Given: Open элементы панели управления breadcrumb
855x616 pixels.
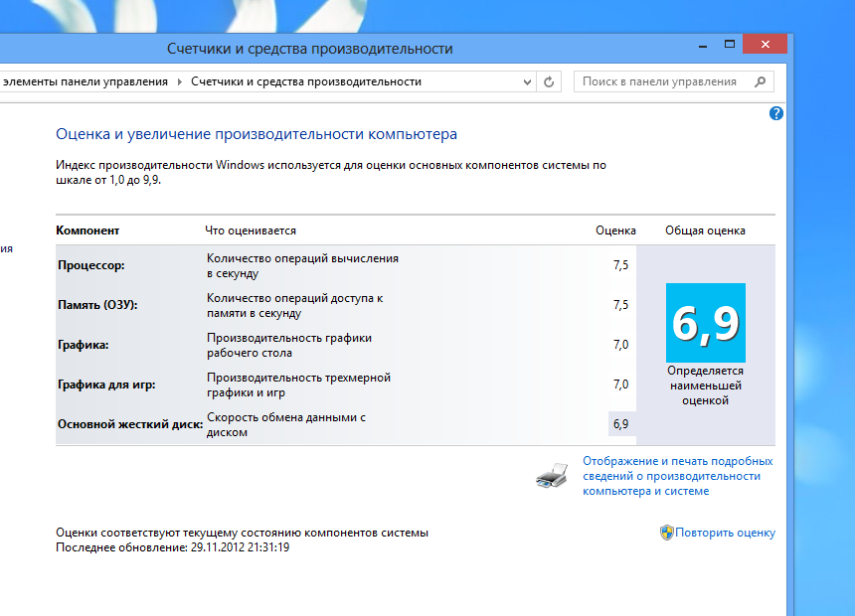Looking at the screenshot, I should click(85, 81).
